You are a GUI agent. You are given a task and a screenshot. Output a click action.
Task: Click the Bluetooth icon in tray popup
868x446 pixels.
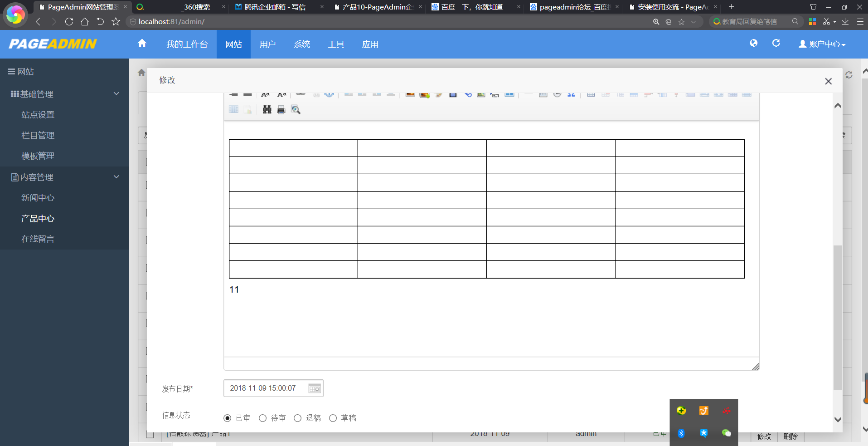coord(681,433)
